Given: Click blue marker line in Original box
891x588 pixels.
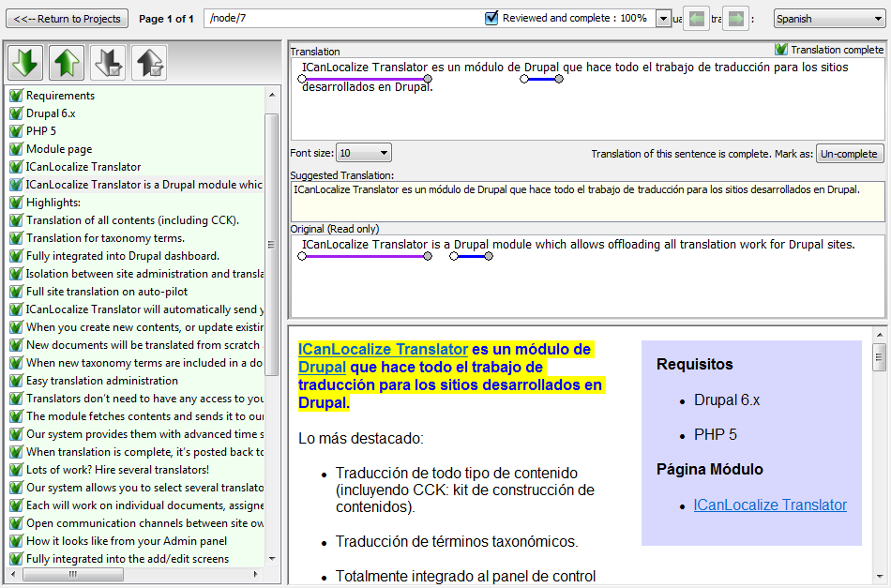Looking at the screenshot, I should tap(471, 256).
